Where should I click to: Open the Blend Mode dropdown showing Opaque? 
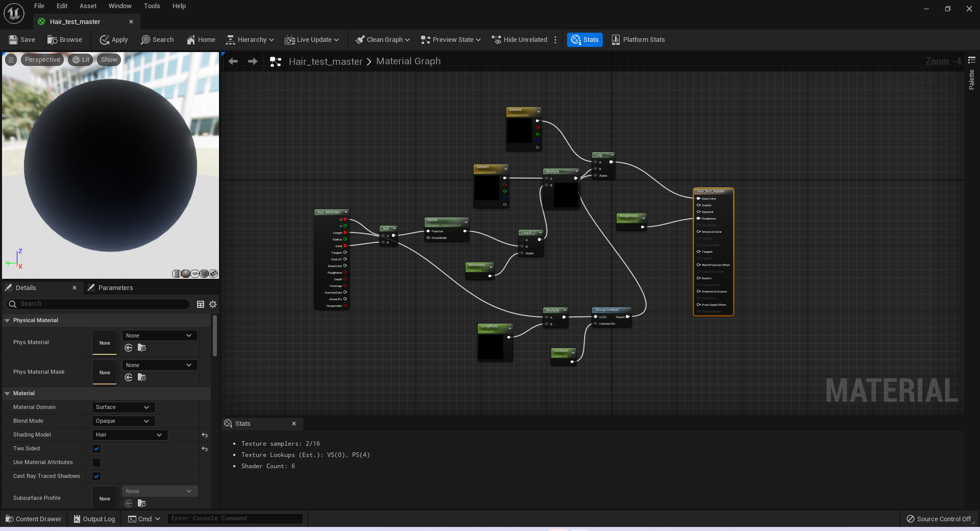tap(122, 421)
